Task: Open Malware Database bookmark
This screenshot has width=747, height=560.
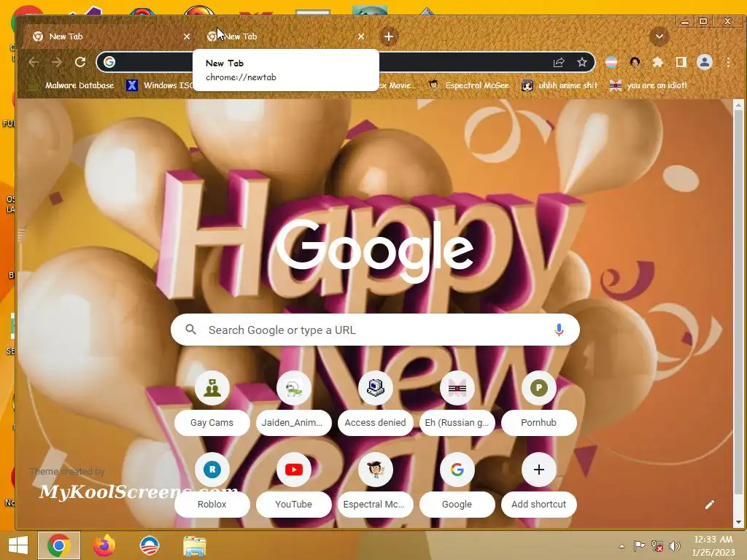Action: coord(71,85)
